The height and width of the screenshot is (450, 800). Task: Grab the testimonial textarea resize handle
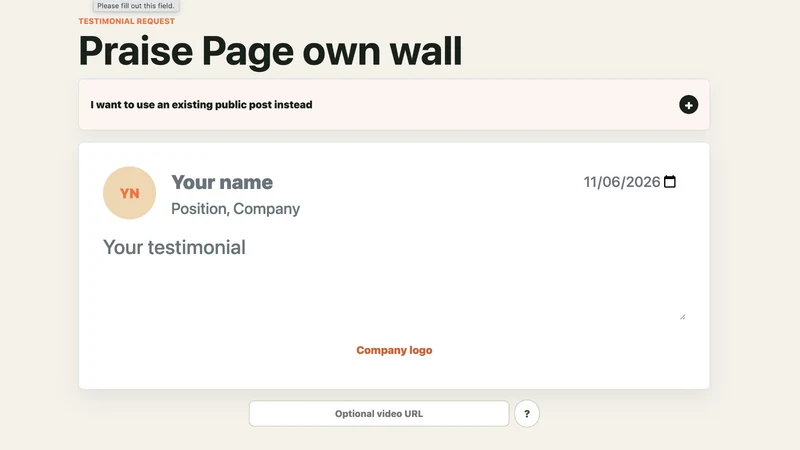click(683, 317)
